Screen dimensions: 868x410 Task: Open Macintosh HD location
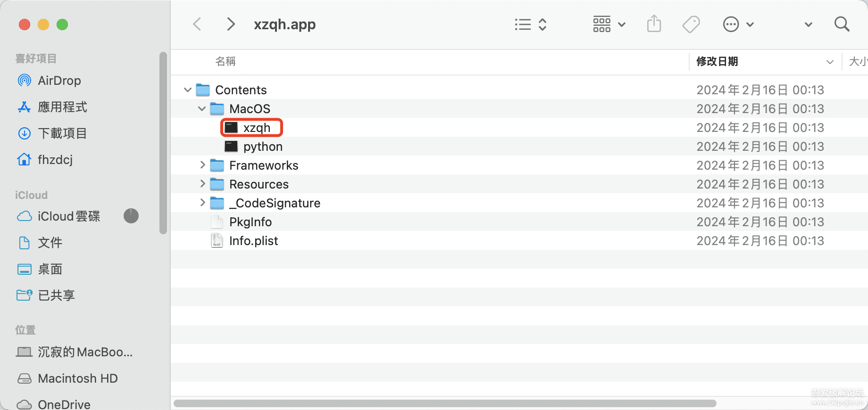point(77,378)
